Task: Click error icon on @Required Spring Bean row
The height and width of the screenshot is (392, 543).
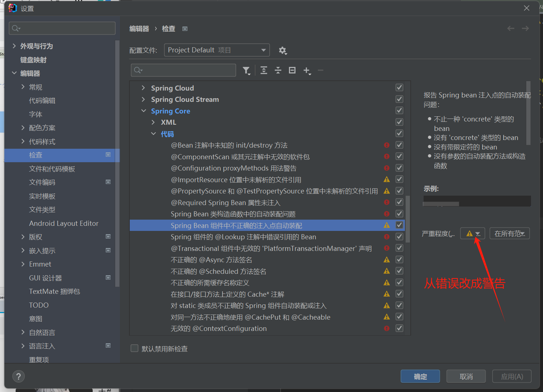Action: (387, 202)
